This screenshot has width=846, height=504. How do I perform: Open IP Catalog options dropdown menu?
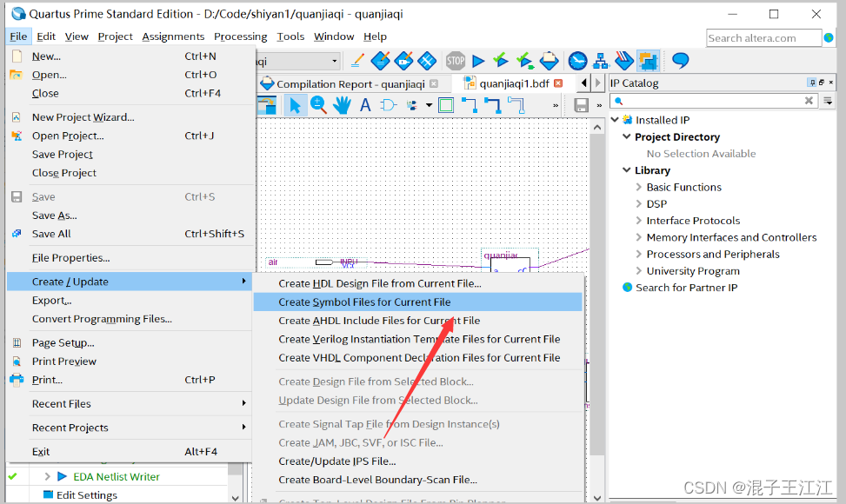pyautogui.click(x=829, y=101)
